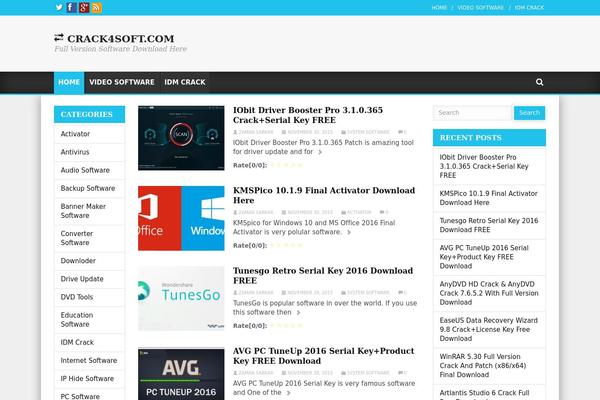Rate the Tunesgo Retro post with stars
600x400 pixels.
click(x=287, y=326)
